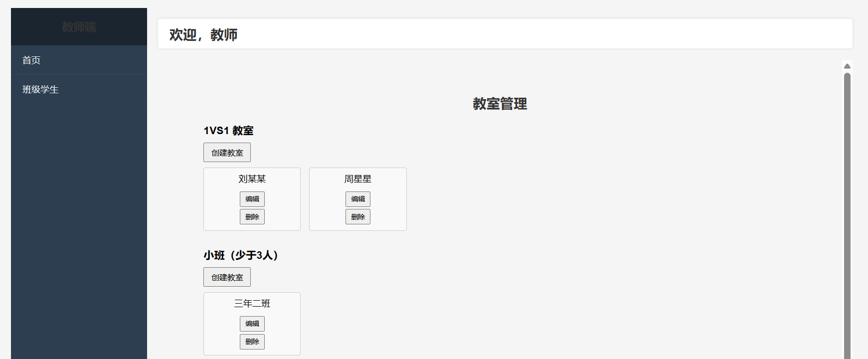Edit the 刘某某 classroom
Image resolution: width=868 pixels, height=359 pixels.
pyautogui.click(x=252, y=199)
